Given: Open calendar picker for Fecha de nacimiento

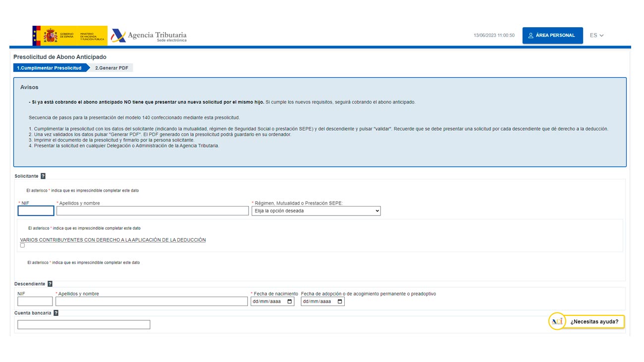Looking at the screenshot, I should click(290, 302).
